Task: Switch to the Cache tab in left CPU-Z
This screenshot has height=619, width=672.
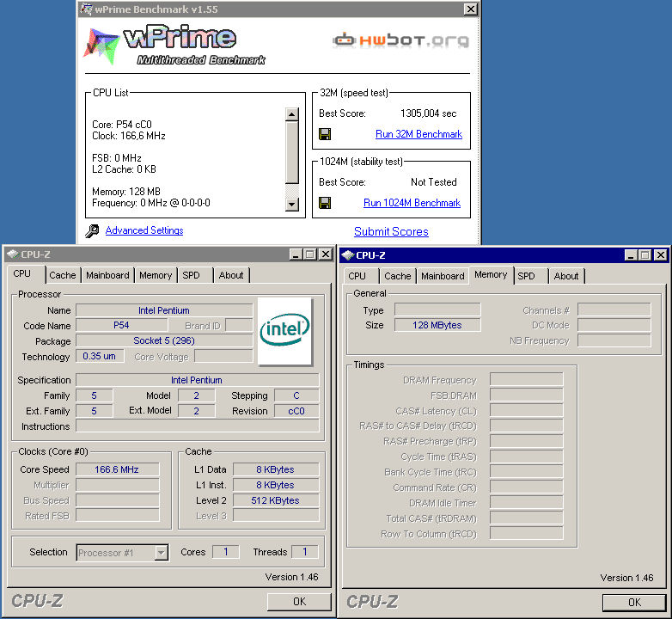Action: click(x=63, y=275)
